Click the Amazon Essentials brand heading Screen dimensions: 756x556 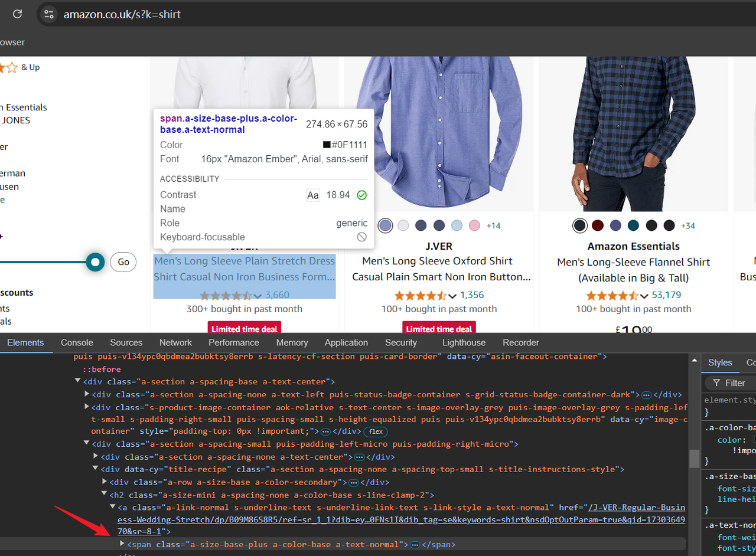coord(634,246)
